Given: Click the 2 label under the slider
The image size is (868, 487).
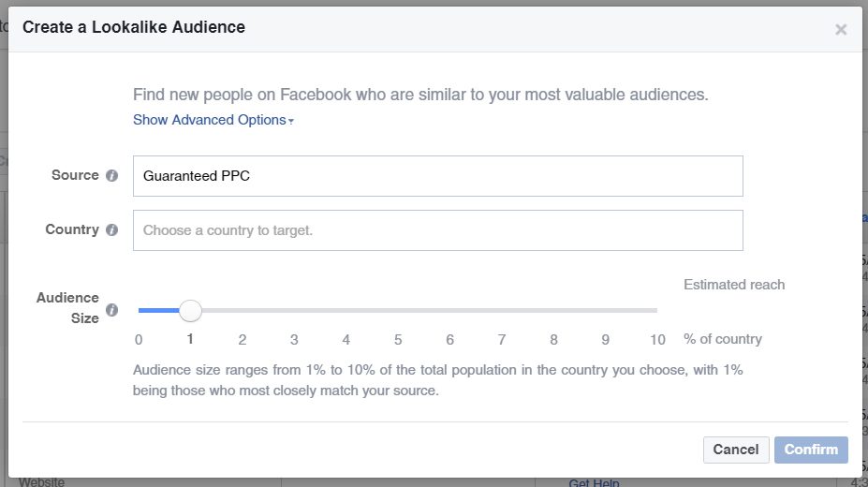Looking at the screenshot, I should [x=243, y=339].
